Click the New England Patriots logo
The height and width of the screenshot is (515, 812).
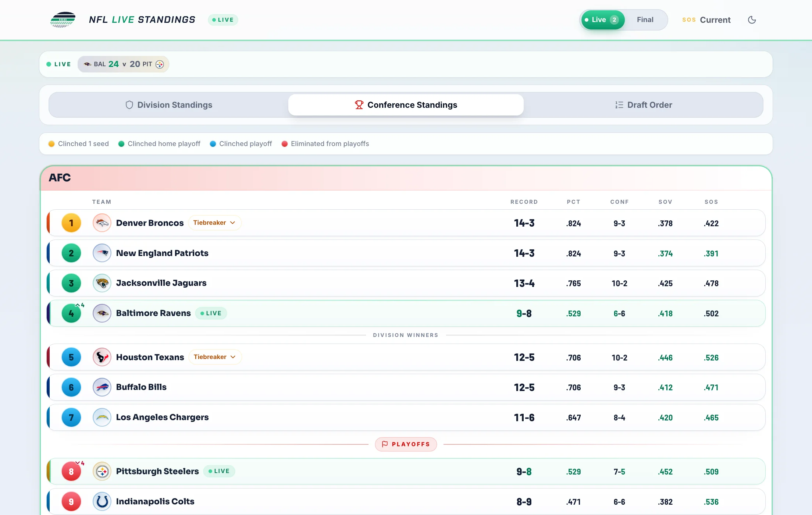tap(102, 253)
